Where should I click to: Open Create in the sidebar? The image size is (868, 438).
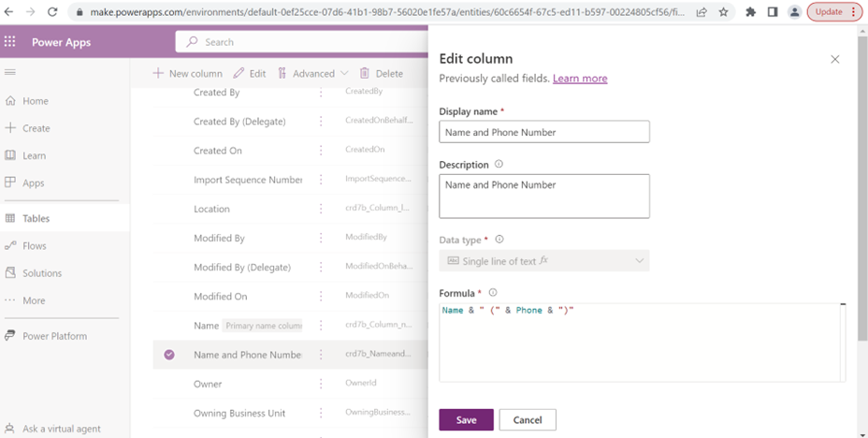pos(27,128)
